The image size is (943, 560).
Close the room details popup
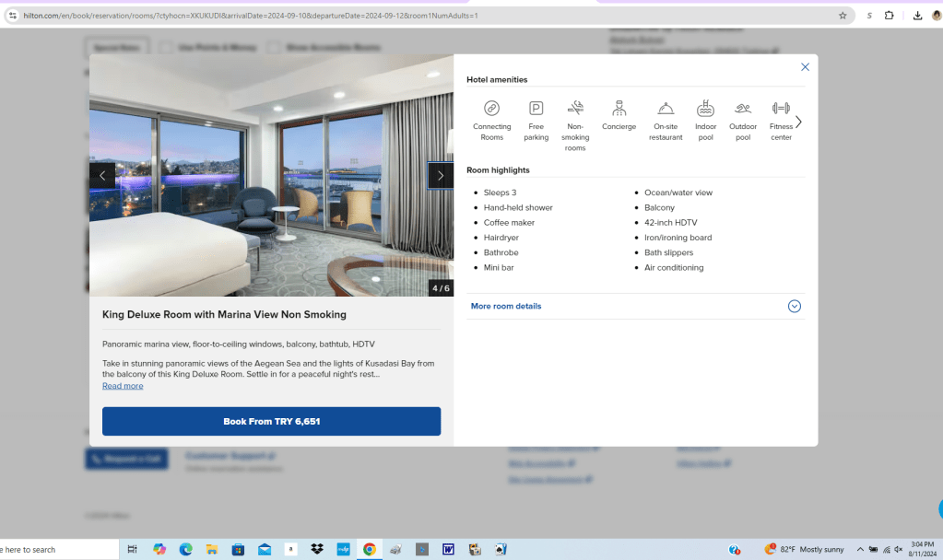tap(805, 67)
